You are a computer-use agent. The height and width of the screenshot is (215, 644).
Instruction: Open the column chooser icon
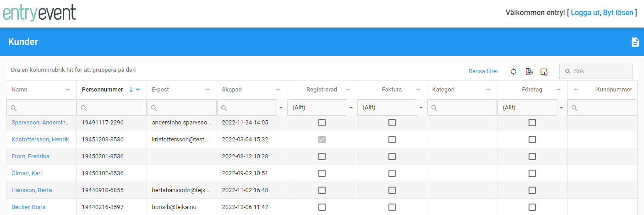point(544,71)
